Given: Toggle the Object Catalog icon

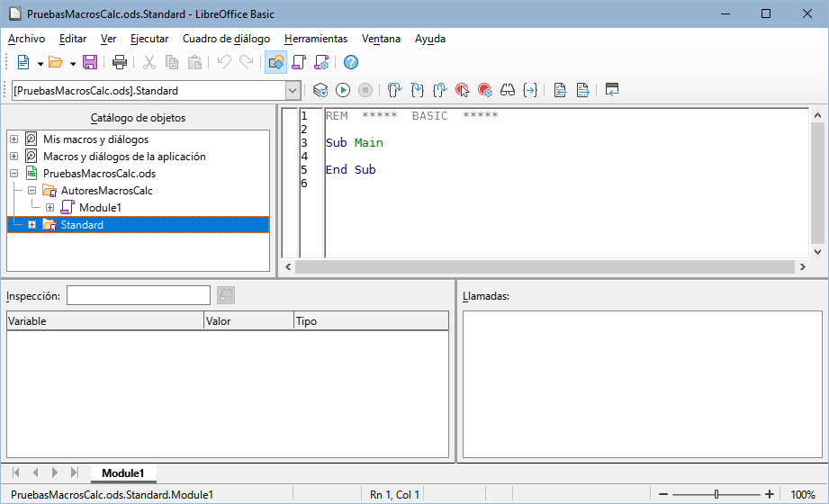Looking at the screenshot, I should coord(275,62).
